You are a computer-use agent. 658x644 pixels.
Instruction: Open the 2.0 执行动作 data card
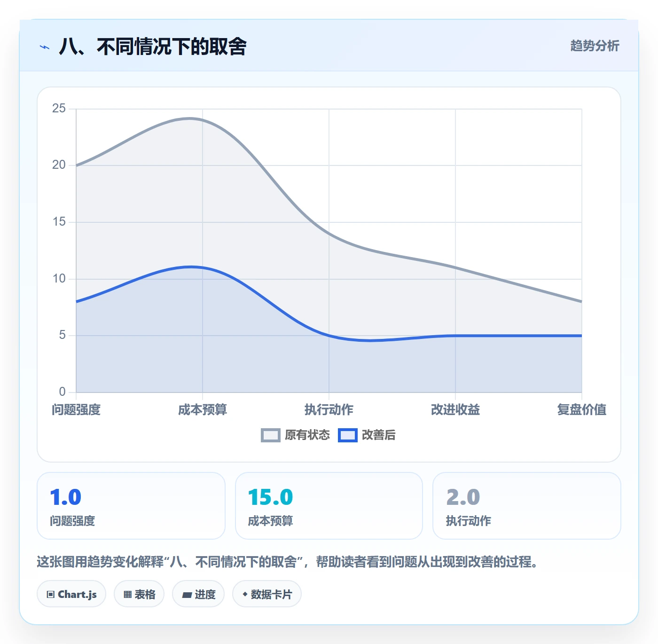click(x=526, y=506)
